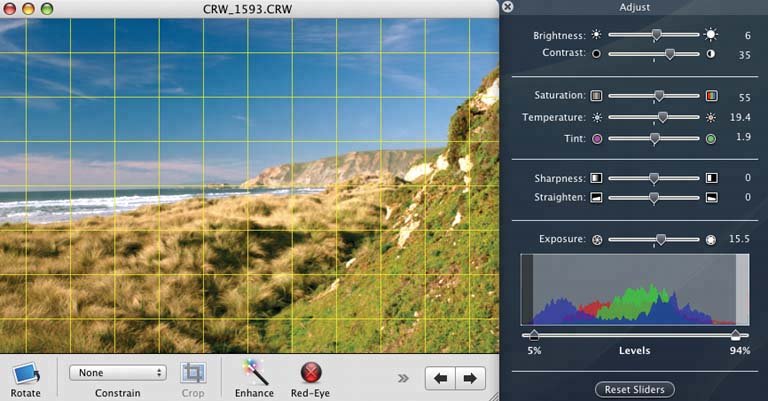768x401 pixels.
Task: Apply the Enhance magic wand
Action: pyautogui.click(x=254, y=373)
